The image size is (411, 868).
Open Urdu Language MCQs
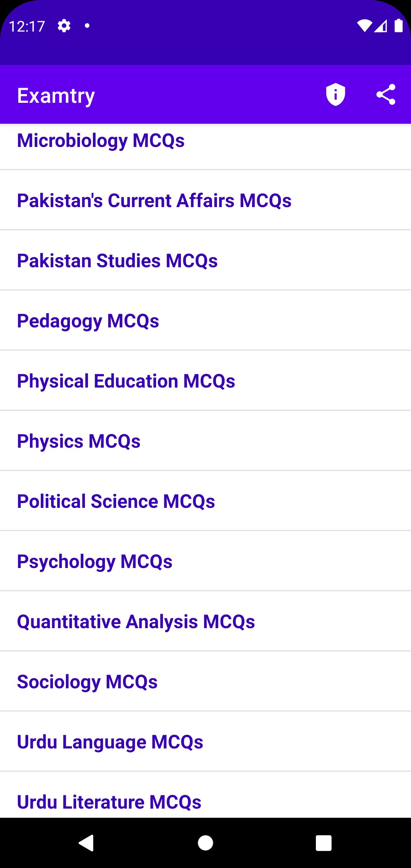(110, 742)
